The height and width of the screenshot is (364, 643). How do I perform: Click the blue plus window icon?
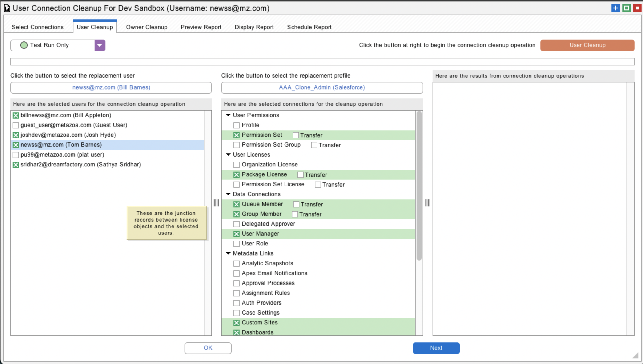pyautogui.click(x=615, y=8)
